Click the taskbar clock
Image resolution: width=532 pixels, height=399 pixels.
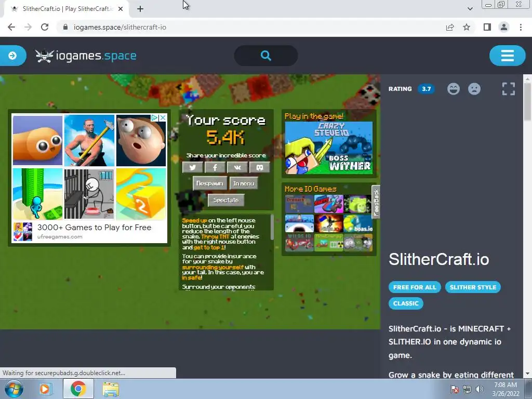tap(506, 389)
